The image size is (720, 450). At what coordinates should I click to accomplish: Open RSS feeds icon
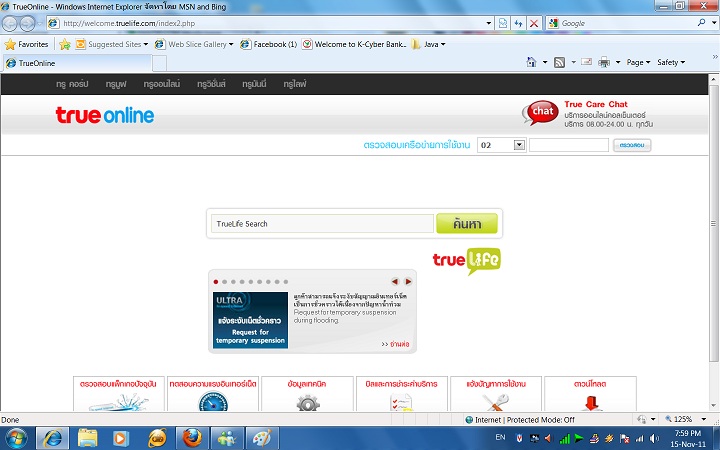559,62
